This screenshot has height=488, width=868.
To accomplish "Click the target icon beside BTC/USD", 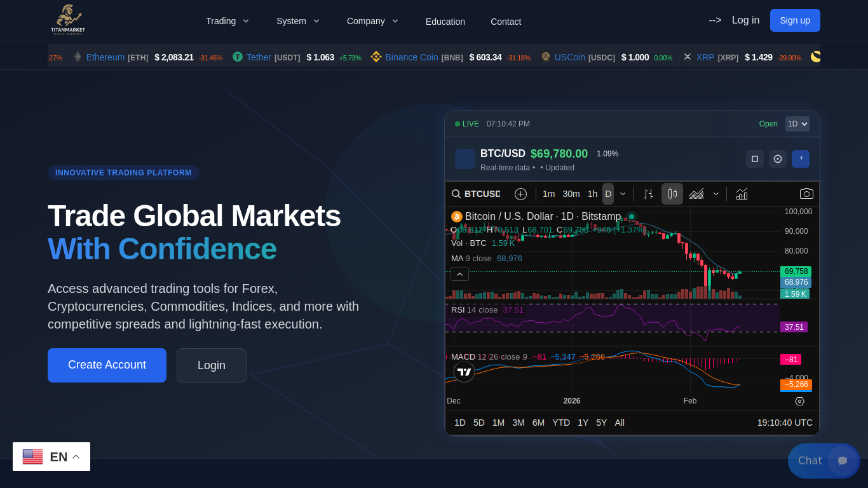I will click(x=778, y=159).
